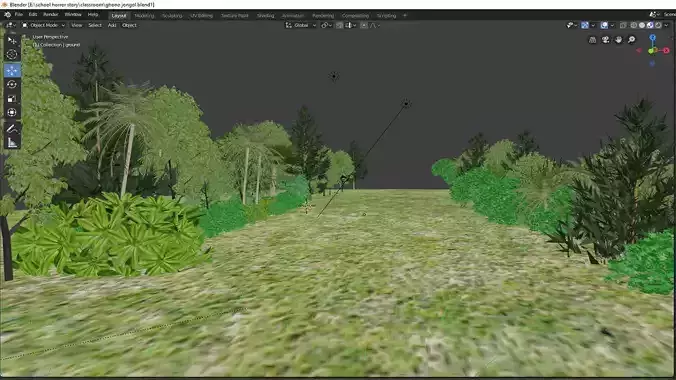Viewport: 676px width, 380px height.
Task: Open the viewport Add menu
Action: click(112, 25)
